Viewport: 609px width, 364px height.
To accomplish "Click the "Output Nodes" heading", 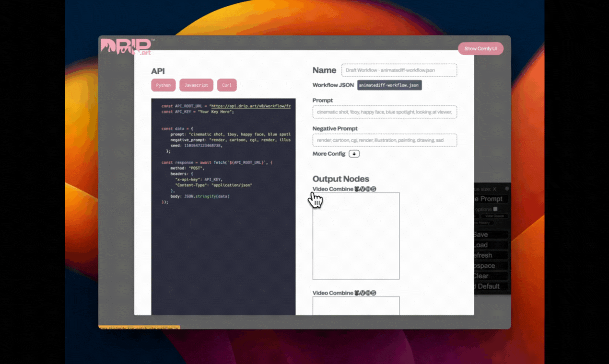I will click(341, 179).
